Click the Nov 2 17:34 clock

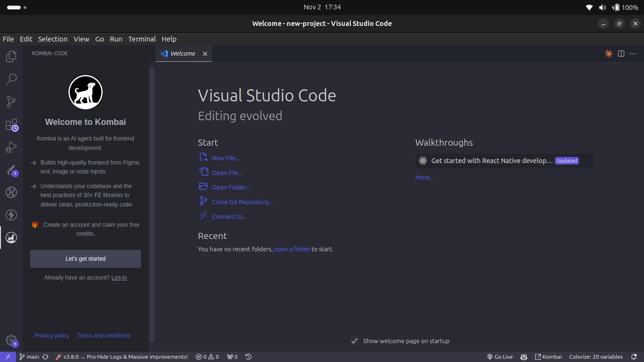tap(322, 7)
